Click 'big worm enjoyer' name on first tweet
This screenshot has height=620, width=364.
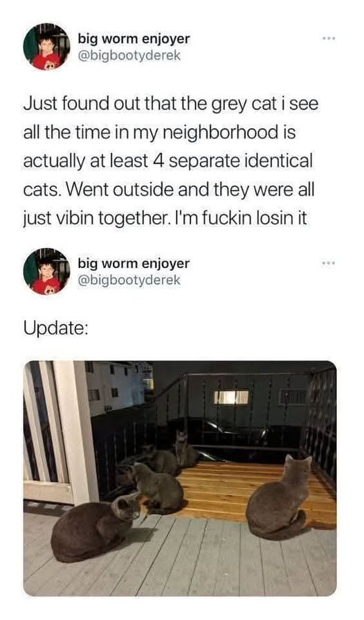134,39
